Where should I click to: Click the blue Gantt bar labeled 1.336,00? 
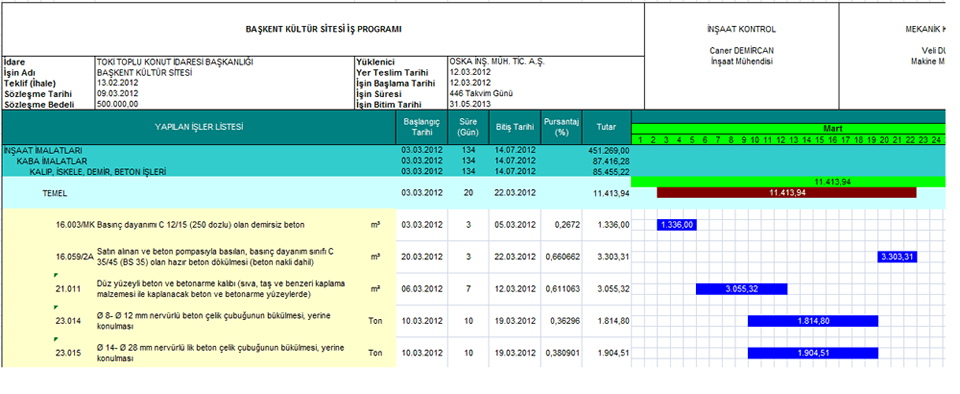(x=677, y=225)
